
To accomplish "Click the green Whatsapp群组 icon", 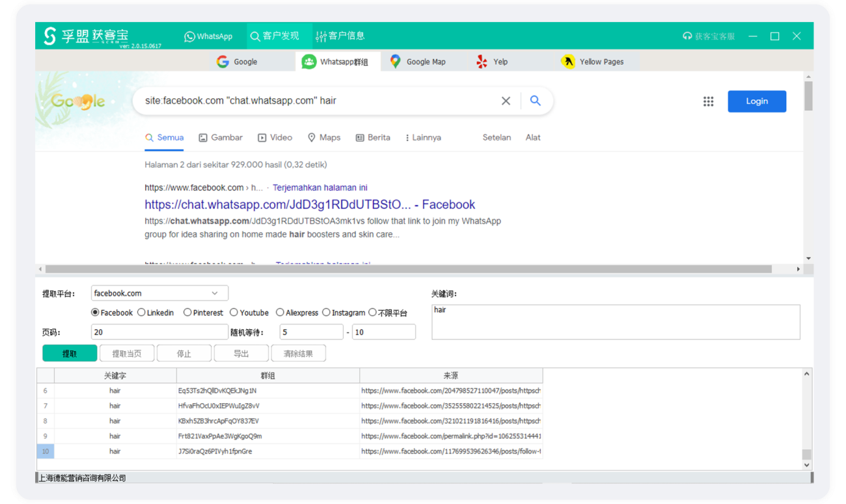I will click(308, 62).
